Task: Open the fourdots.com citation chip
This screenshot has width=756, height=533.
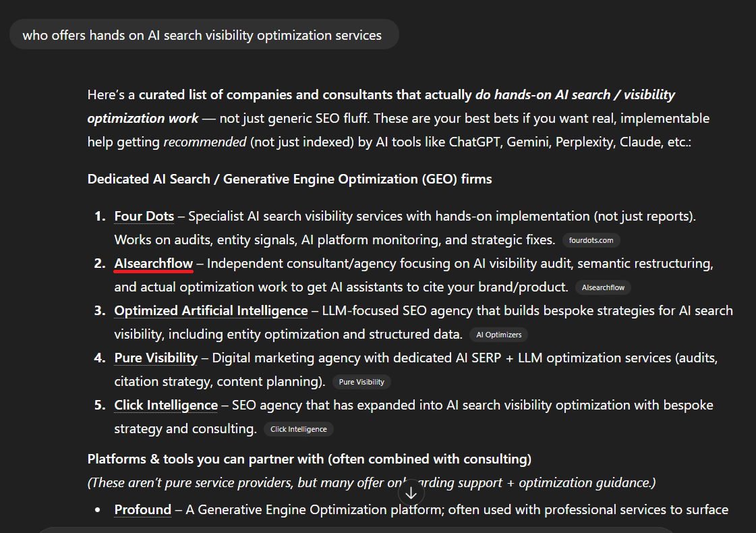Action: point(591,240)
